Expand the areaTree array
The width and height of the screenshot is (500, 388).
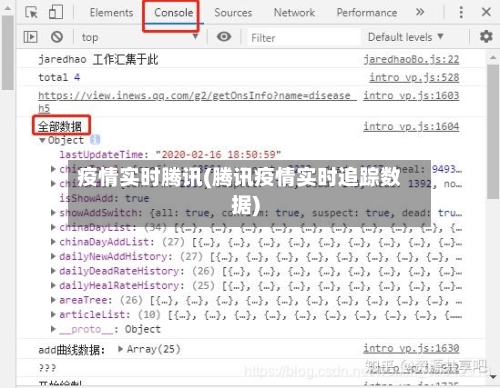[x=53, y=300]
